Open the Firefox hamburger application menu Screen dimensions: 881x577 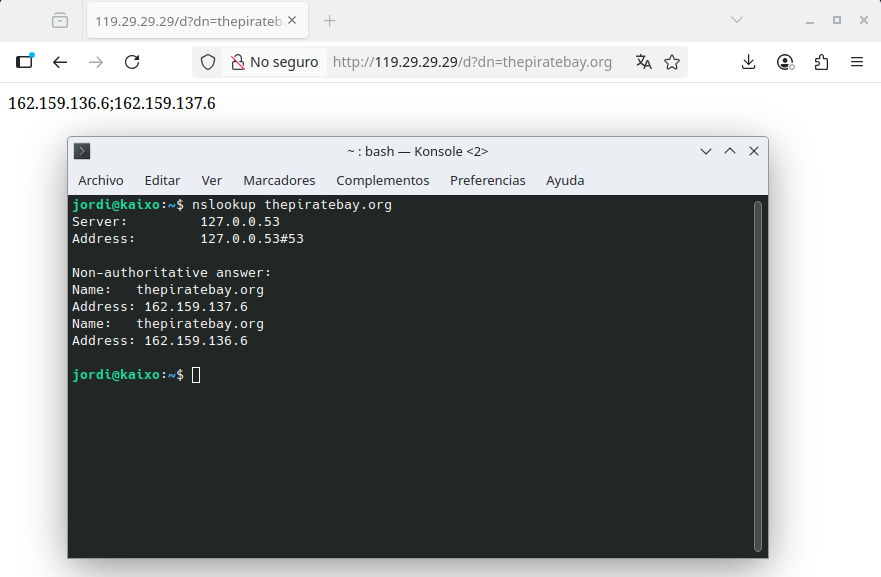(x=857, y=62)
